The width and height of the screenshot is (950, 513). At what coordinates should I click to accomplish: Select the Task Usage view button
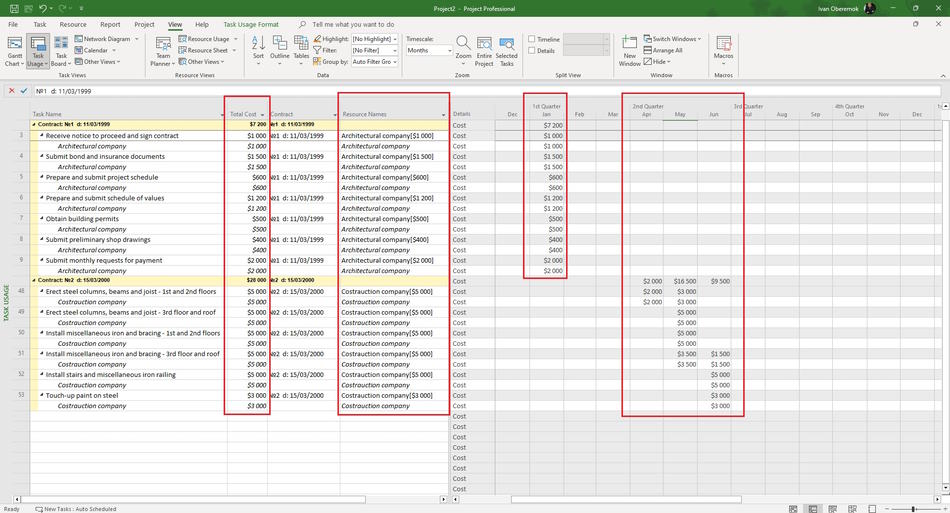click(x=38, y=51)
